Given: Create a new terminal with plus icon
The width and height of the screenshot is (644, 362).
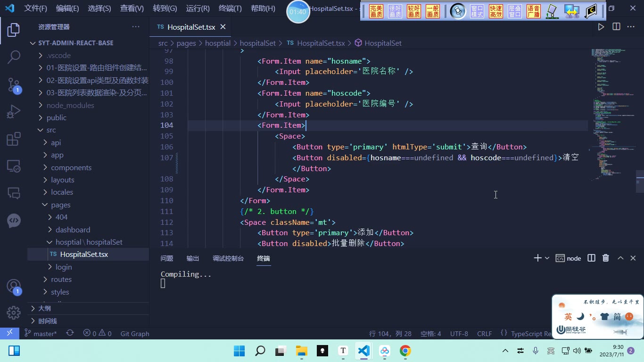Looking at the screenshot, I should pyautogui.click(x=537, y=258).
